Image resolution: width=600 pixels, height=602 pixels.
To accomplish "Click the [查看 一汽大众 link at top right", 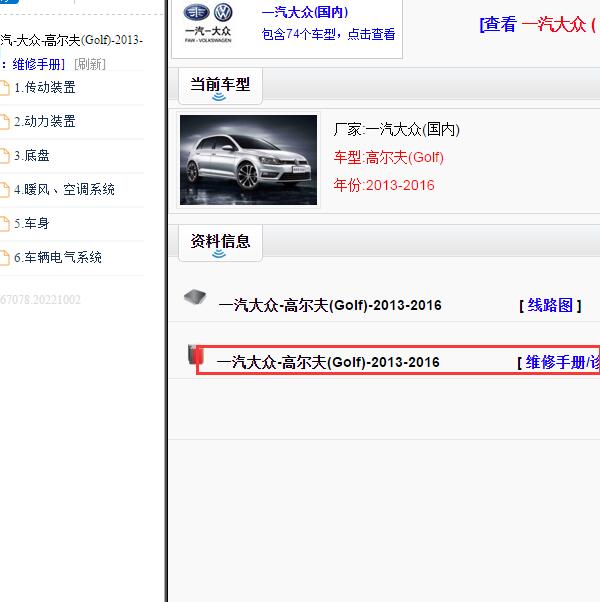I will (539, 25).
